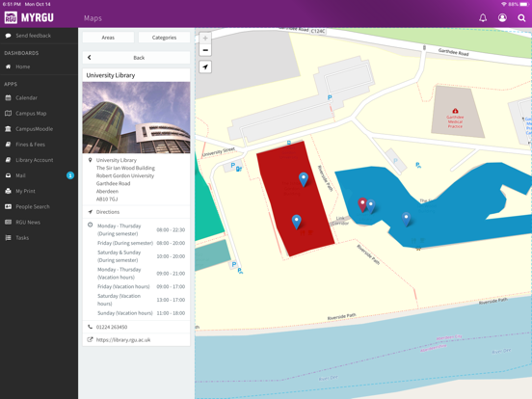The width and height of the screenshot is (532, 399).
Task: Click the Send feedback speech icon
Action: (x=8, y=36)
